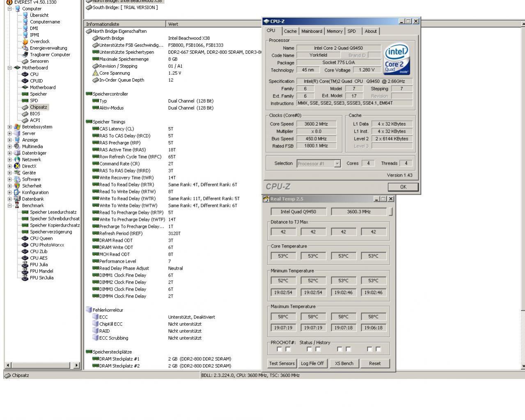Click the Informationsliste column header

(x=125, y=24)
